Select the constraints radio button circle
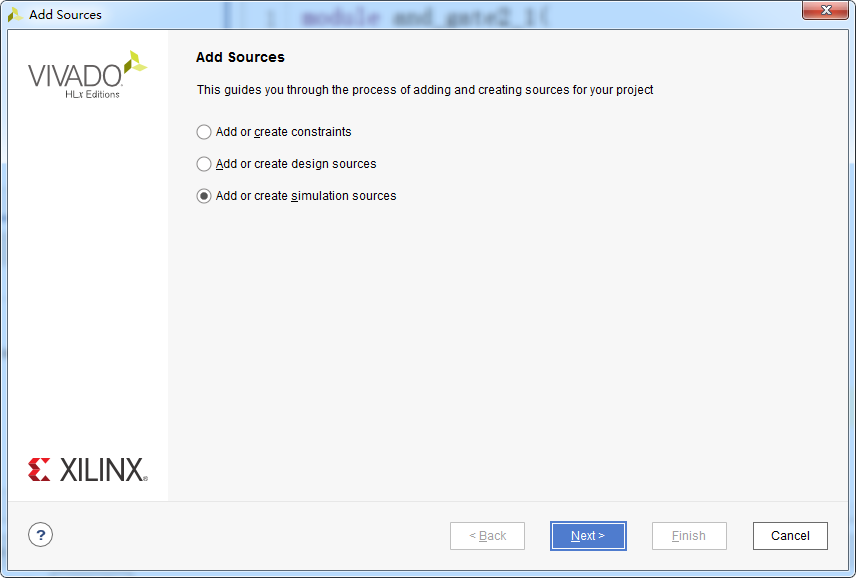This screenshot has height=578, width=856. tap(204, 132)
